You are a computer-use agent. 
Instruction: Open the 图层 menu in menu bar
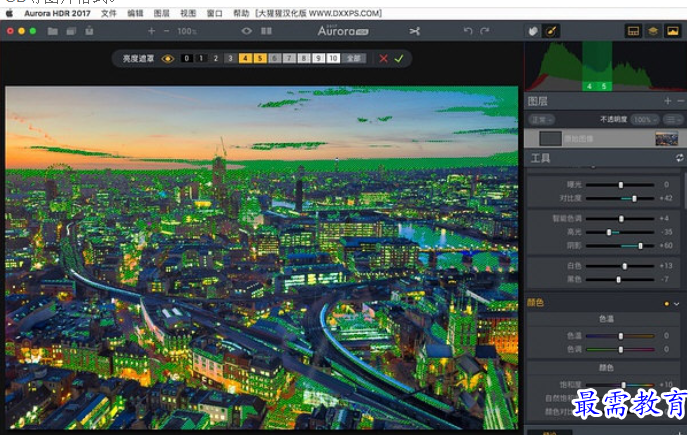click(162, 13)
